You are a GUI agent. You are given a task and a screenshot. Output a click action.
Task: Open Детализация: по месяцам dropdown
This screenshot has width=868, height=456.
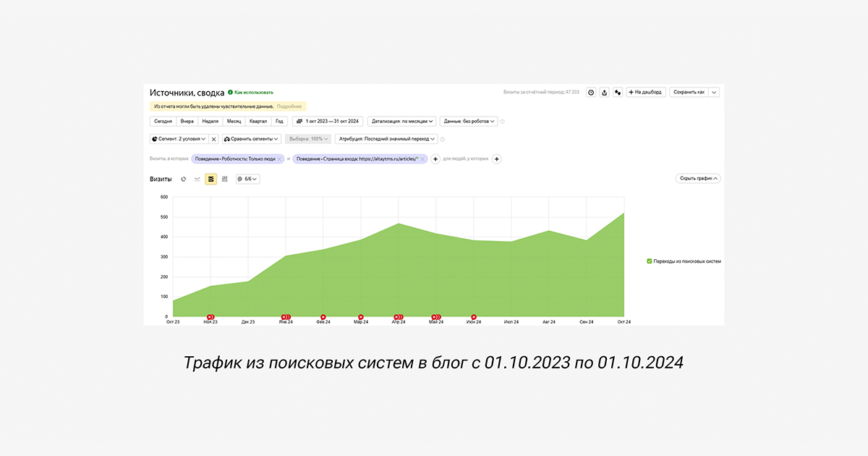[401, 122]
